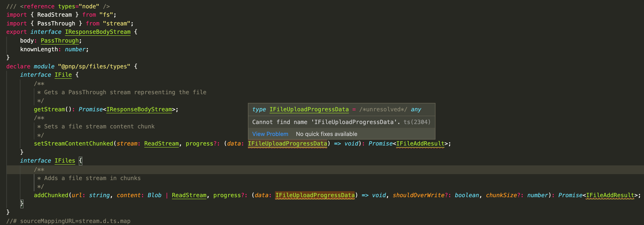Screen dimensions: 644x225
Task: Click the No quick fixes available text
Action: point(327,134)
